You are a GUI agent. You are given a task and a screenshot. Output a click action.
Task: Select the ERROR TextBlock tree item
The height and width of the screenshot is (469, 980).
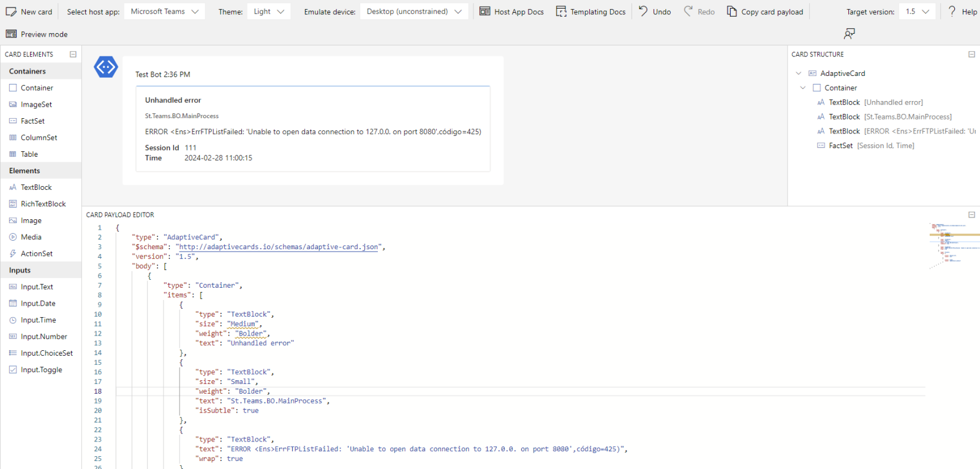tap(896, 132)
